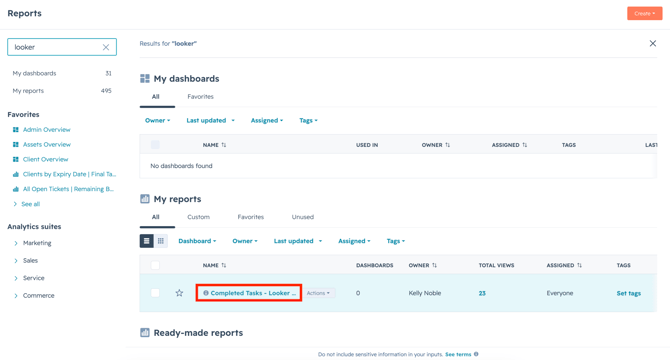Sort reports by Owner column arrows

(434, 266)
